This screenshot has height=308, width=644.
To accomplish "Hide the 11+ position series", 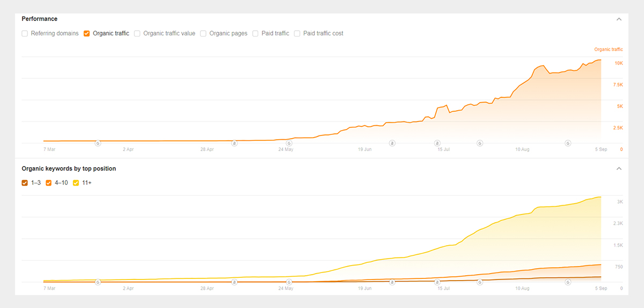I will coord(76,183).
